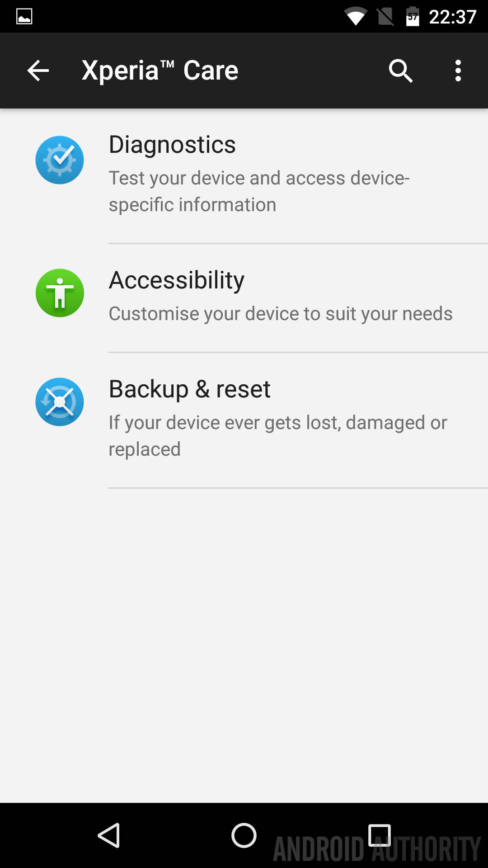This screenshot has height=868, width=488.
Task: Tap the battery indicator in status bar
Action: point(413,17)
